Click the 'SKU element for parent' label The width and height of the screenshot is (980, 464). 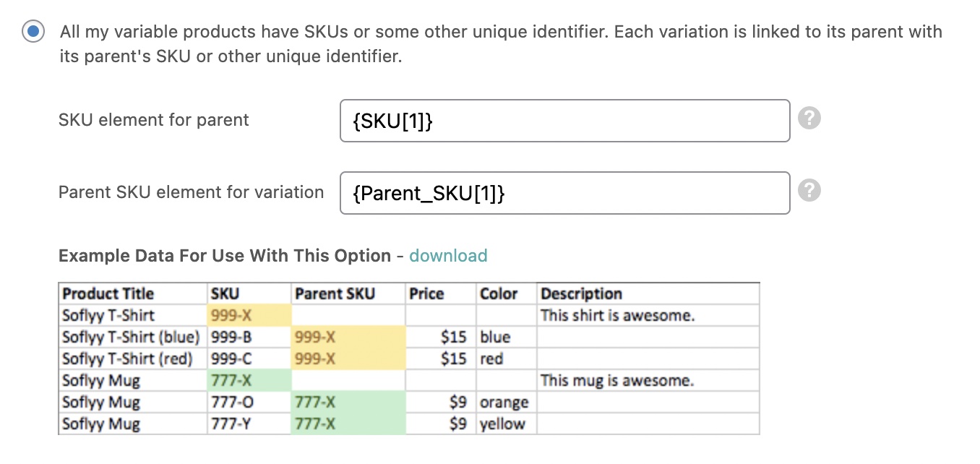click(x=153, y=120)
